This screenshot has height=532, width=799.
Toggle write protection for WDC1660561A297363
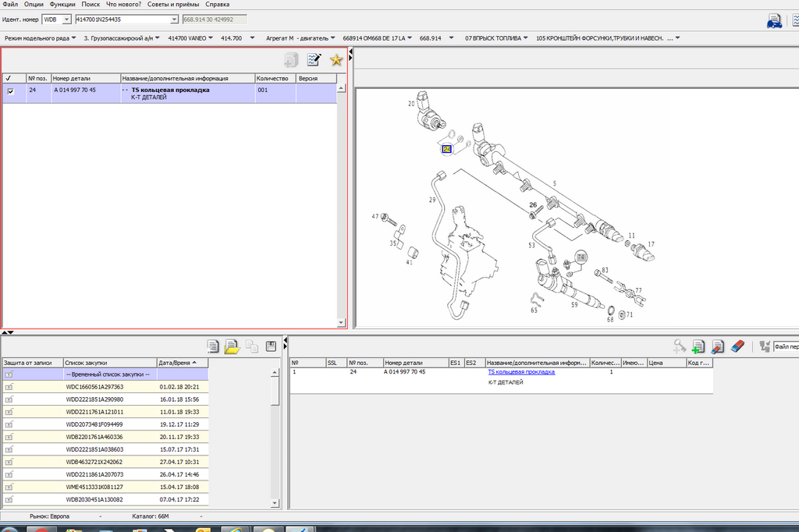9,387
